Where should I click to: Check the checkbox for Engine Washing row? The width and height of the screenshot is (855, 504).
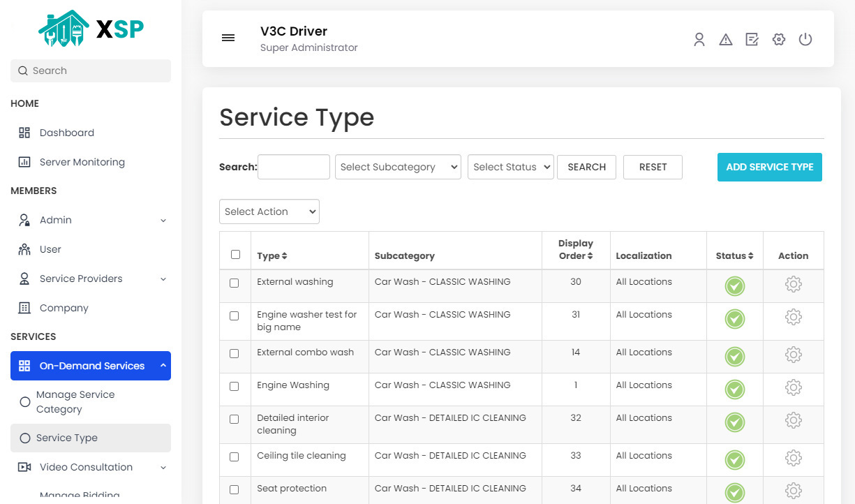[x=235, y=386]
